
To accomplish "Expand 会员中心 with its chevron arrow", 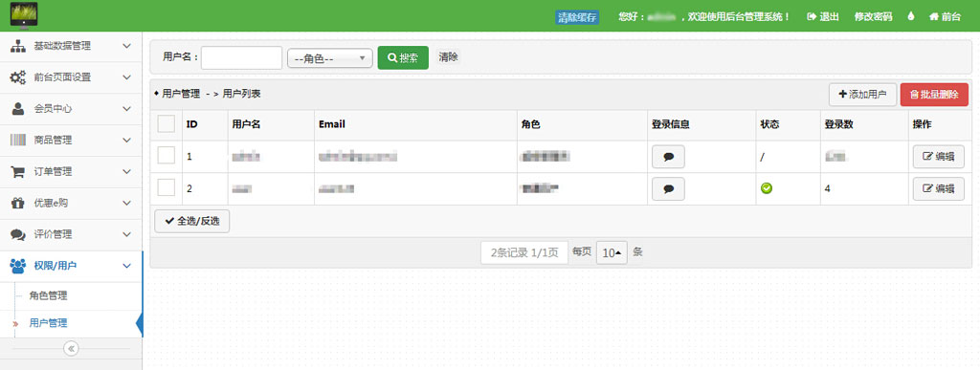I will pyautogui.click(x=127, y=109).
